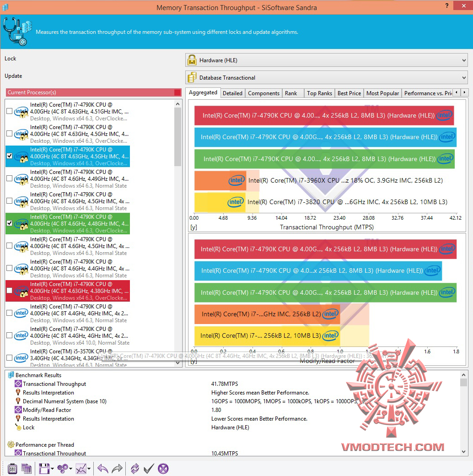
Task: Check the 4.6GHz, 4.49GHz IMC processor
Action: 10,178
